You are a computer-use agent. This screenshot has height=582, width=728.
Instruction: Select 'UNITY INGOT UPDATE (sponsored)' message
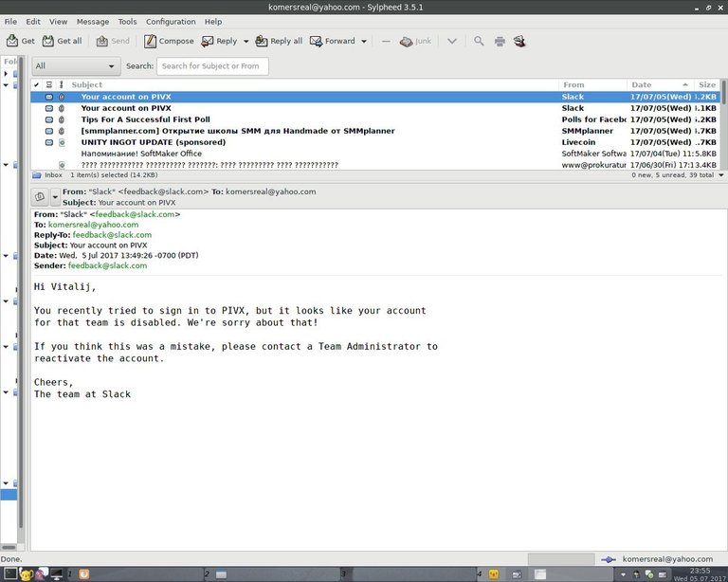(375, 142)
